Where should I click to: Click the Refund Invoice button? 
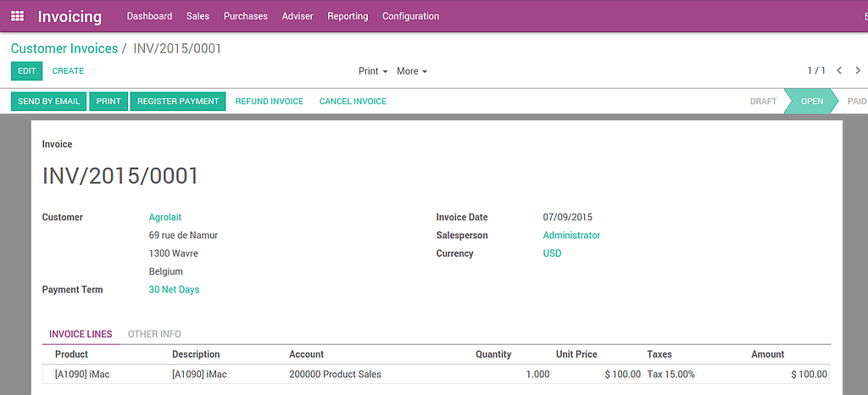tap(269, 102)
